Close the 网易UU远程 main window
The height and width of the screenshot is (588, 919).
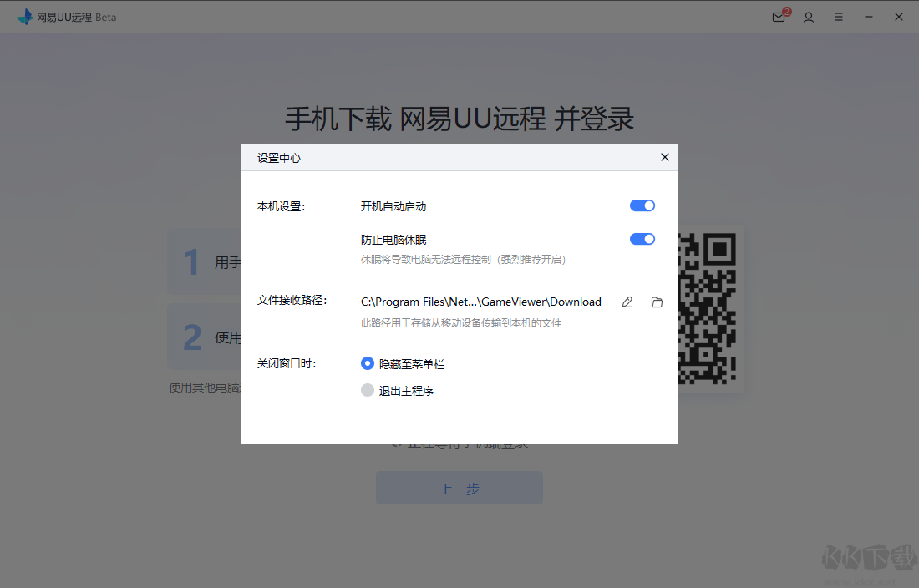coord(898,17)
